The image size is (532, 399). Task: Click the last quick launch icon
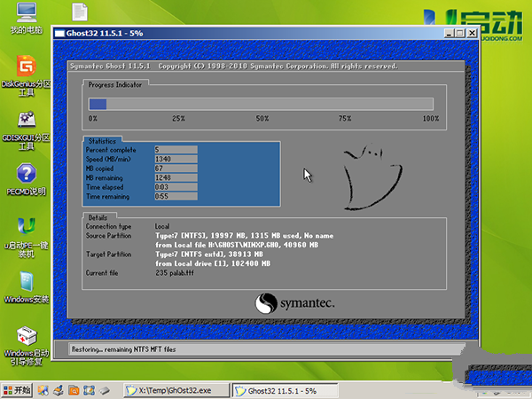tap(104, 390)
